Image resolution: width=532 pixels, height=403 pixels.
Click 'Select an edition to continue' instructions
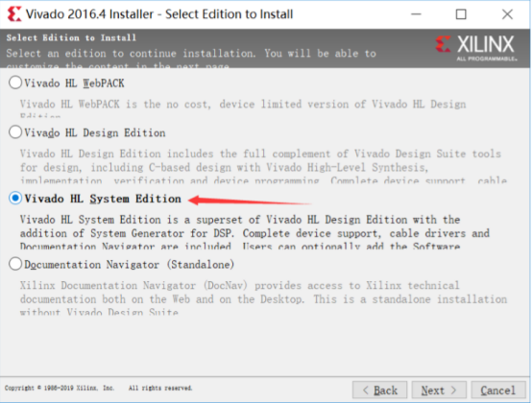191,58
